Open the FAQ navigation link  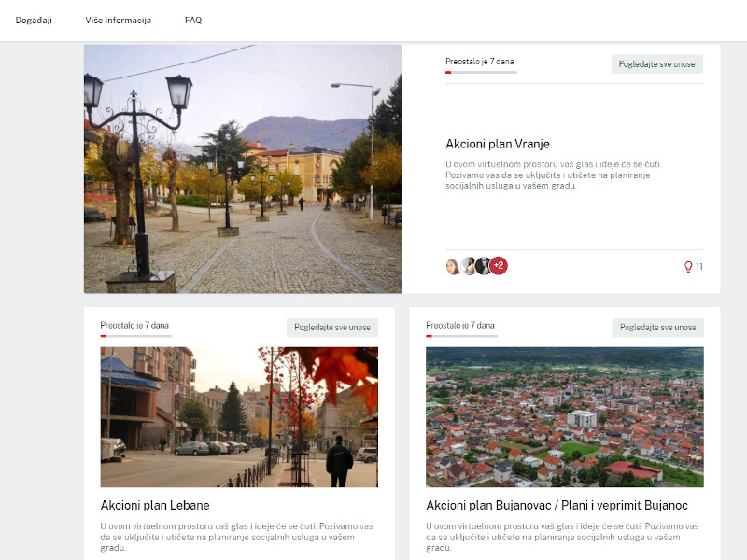pyautogui.click(x=193, y=21)
